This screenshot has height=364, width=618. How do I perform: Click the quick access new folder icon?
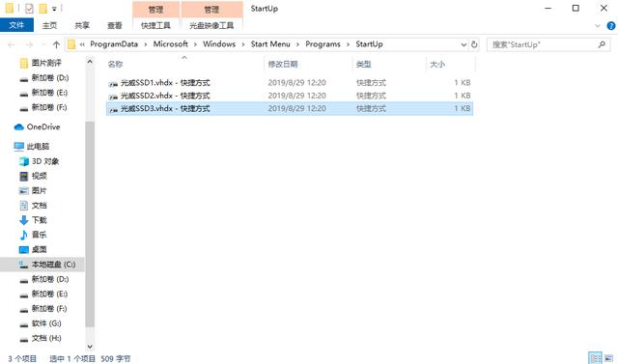click(42, 9)
